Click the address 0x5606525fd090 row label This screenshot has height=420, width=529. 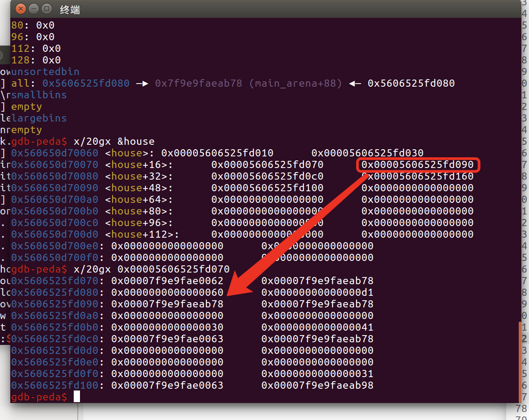pyautogui.click(x=55, y=304)
